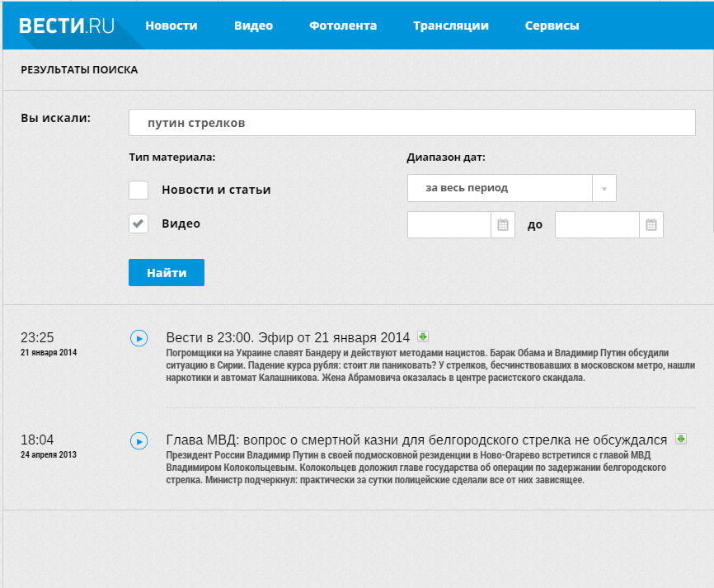
Task: Click the 23:25 result time
Action: coord(37,337)
